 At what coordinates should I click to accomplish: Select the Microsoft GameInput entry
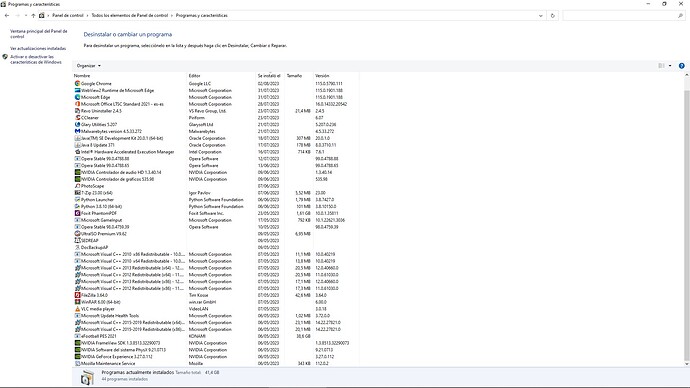pyautogui.click(x=216, y=220)
